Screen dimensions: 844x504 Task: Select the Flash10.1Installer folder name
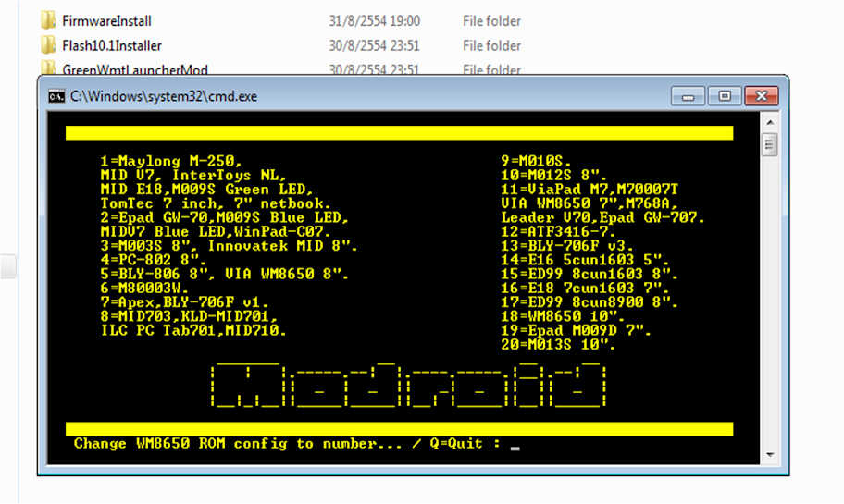pos(112,45)
